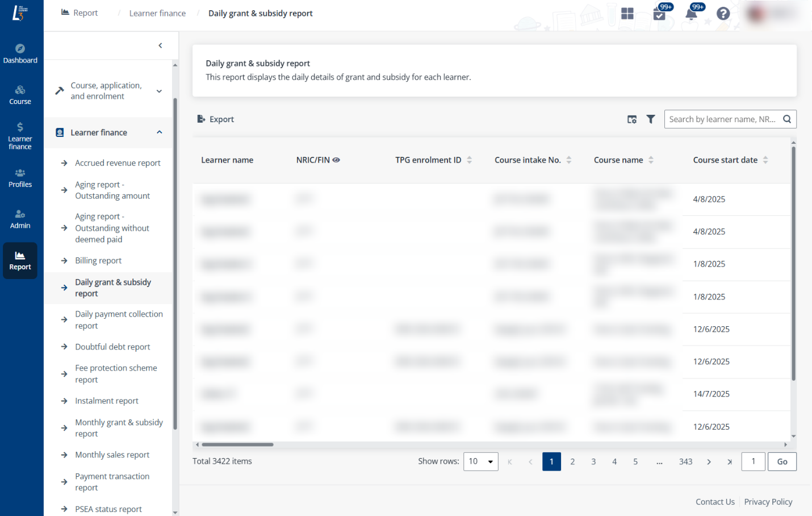The height and width of the screenshot is (516, 812).
Task: Select the Course icon in the sidebar
Action: tap(20, 94)
